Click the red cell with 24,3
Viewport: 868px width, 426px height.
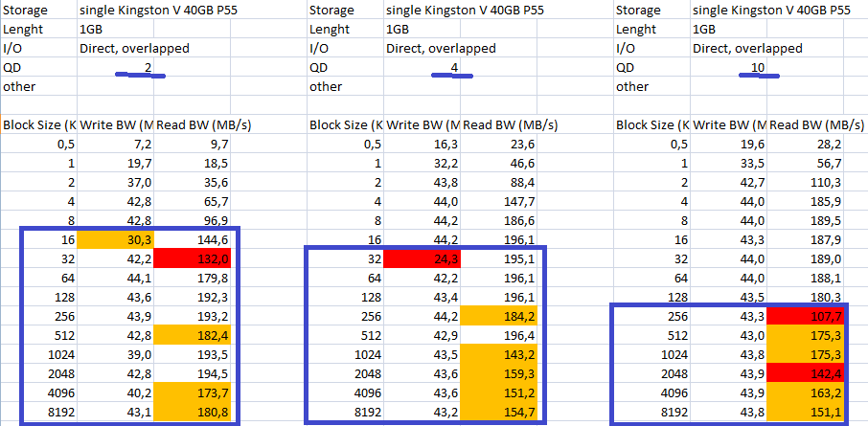point(422,259)
